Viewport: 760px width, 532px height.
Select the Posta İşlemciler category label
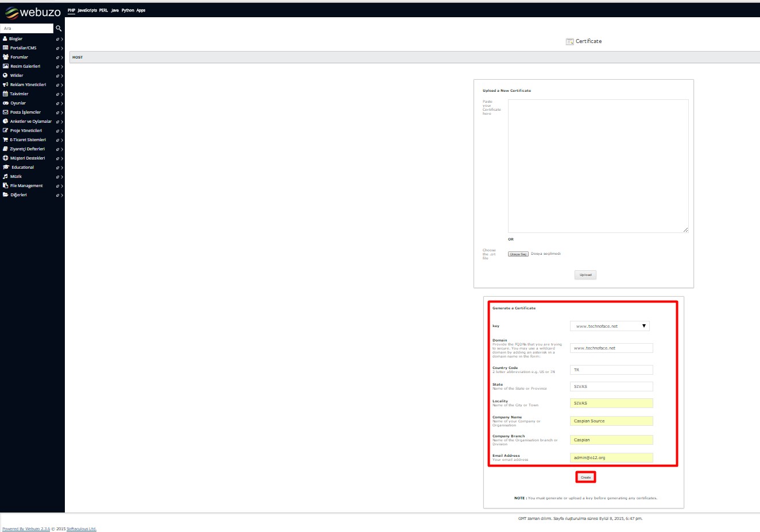[25, 112]
